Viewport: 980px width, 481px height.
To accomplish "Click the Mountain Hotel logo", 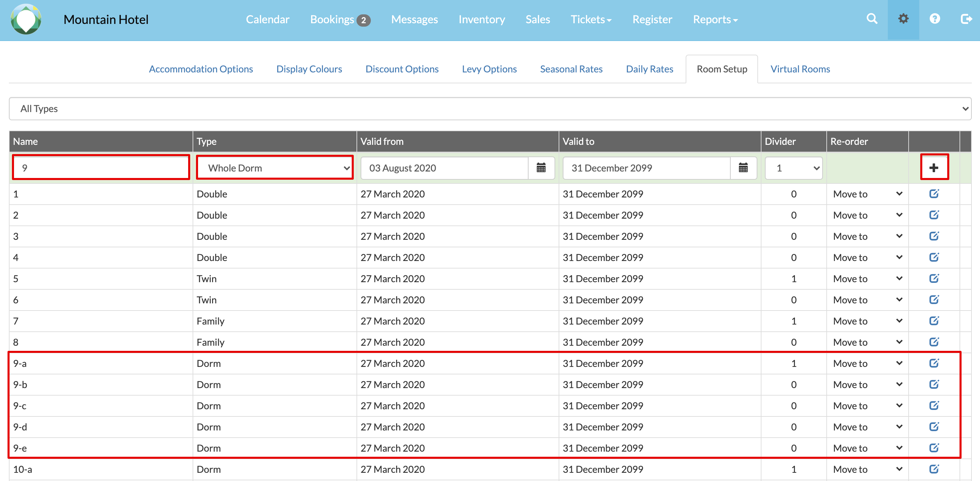I will coord(26,19).
